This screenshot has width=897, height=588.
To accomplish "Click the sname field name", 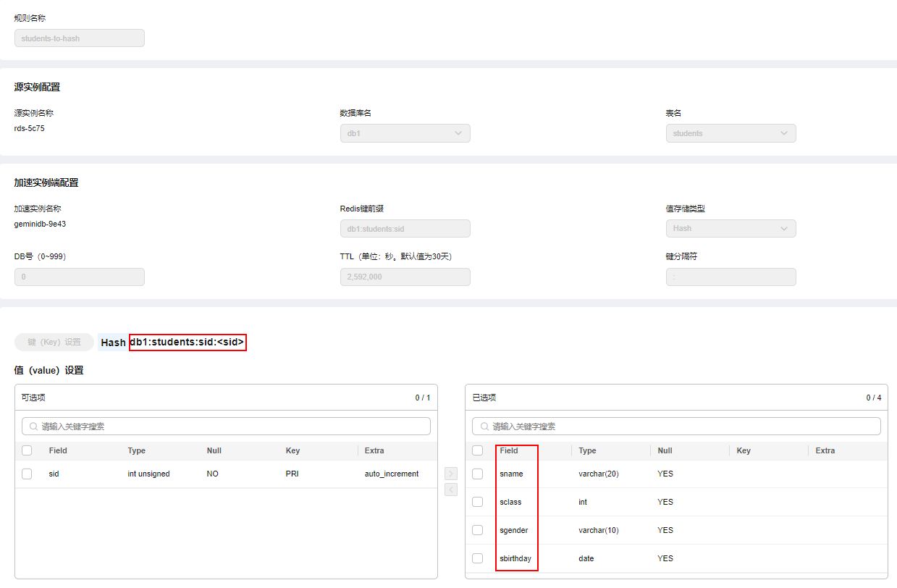I will 511,474.
